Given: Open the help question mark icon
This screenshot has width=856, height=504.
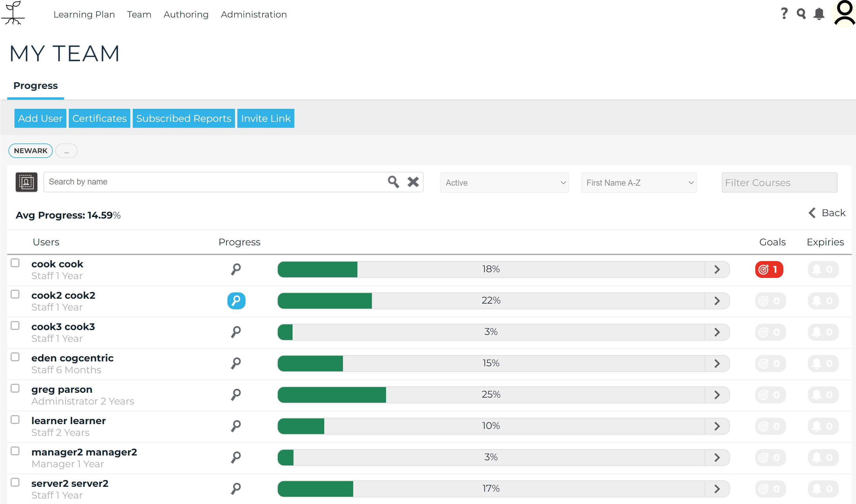Looking at the screenshot, I should [x=784, y=14].
